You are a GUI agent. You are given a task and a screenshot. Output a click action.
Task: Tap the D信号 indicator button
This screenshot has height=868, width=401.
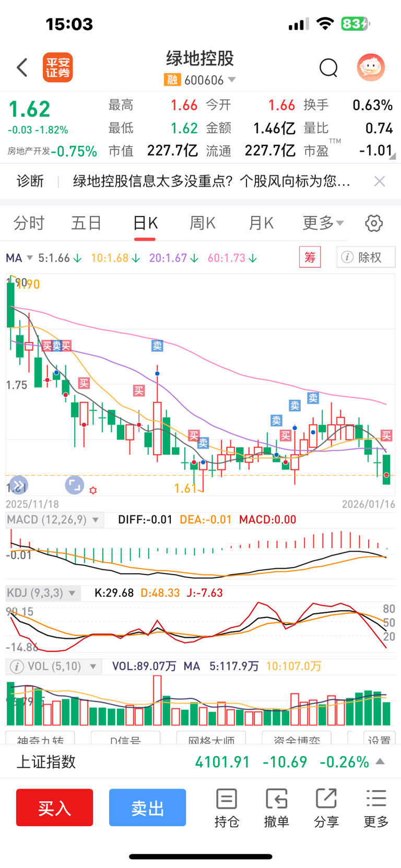125,739
